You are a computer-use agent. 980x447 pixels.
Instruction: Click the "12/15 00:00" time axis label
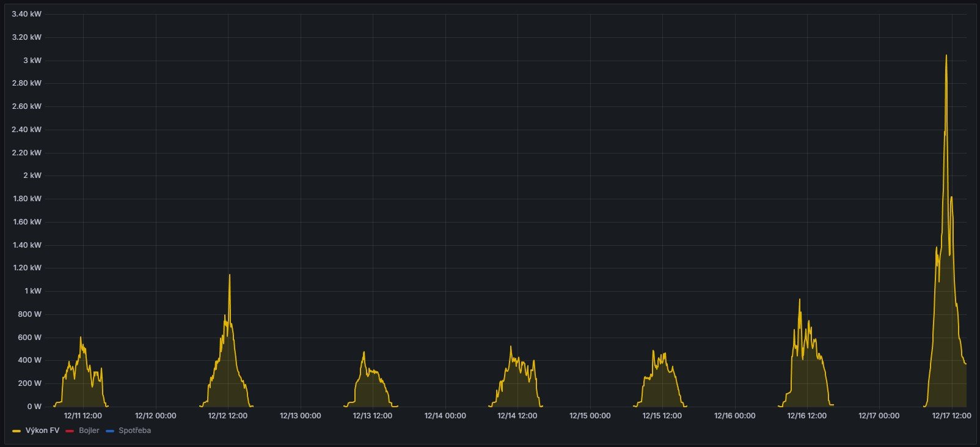click(590, 416)
